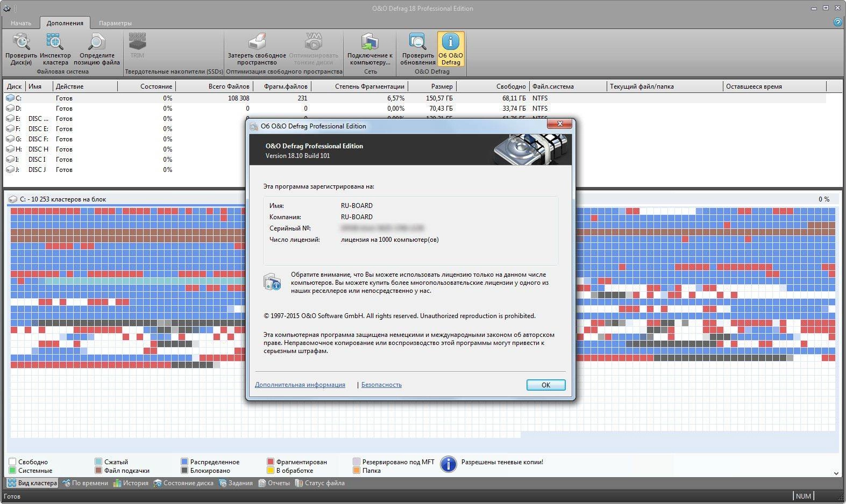Switch to the Начать ribbon tab
Screen dimensions: 846x504
[21, 23]
